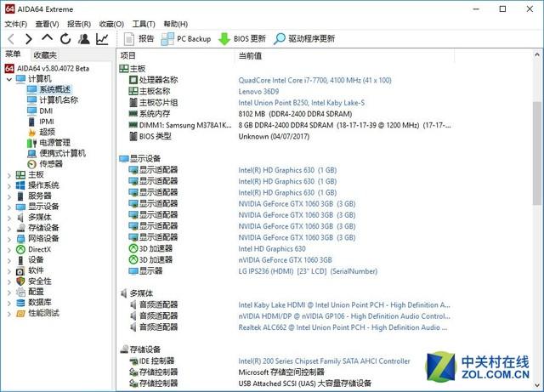Screen dimensions: 544x392
Task: Click the 配置 icon in tree
Action: click(20, 292)
